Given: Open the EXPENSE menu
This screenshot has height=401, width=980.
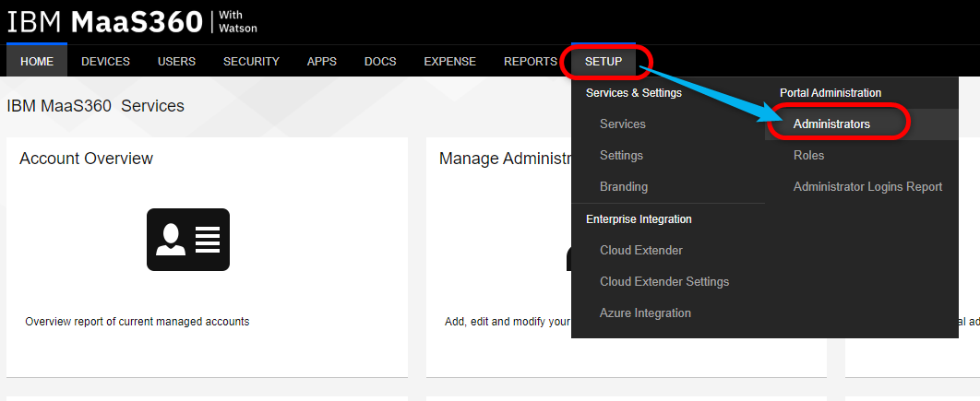Looking at the screenshot, I should pos(450,61).
